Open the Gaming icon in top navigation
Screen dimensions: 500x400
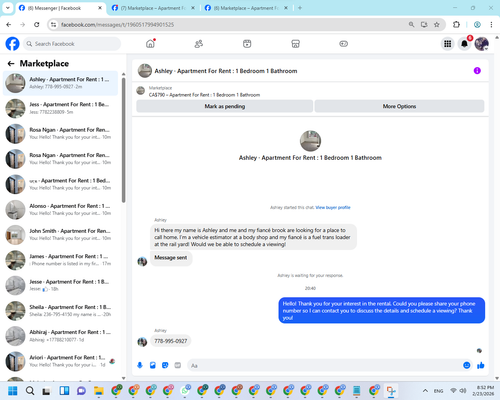click(344, 44)
